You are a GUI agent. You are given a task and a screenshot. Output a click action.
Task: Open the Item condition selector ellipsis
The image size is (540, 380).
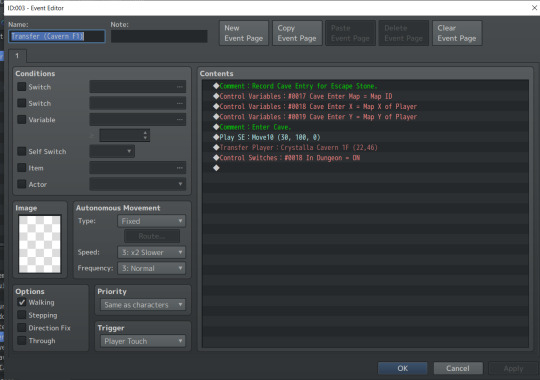(x=179, y=168)
